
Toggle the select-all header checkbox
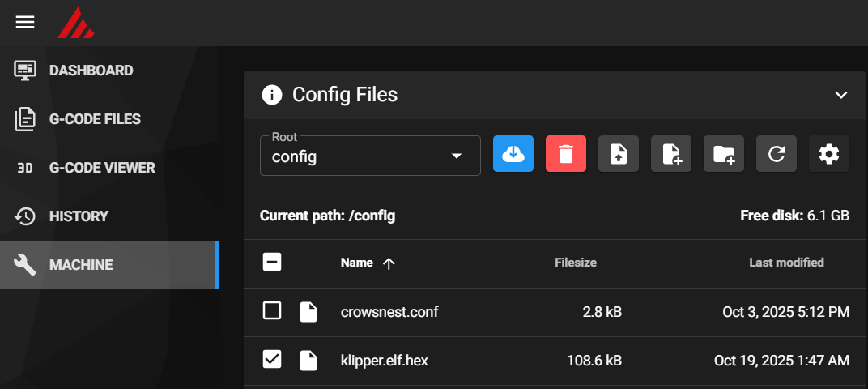coord(272,262)
